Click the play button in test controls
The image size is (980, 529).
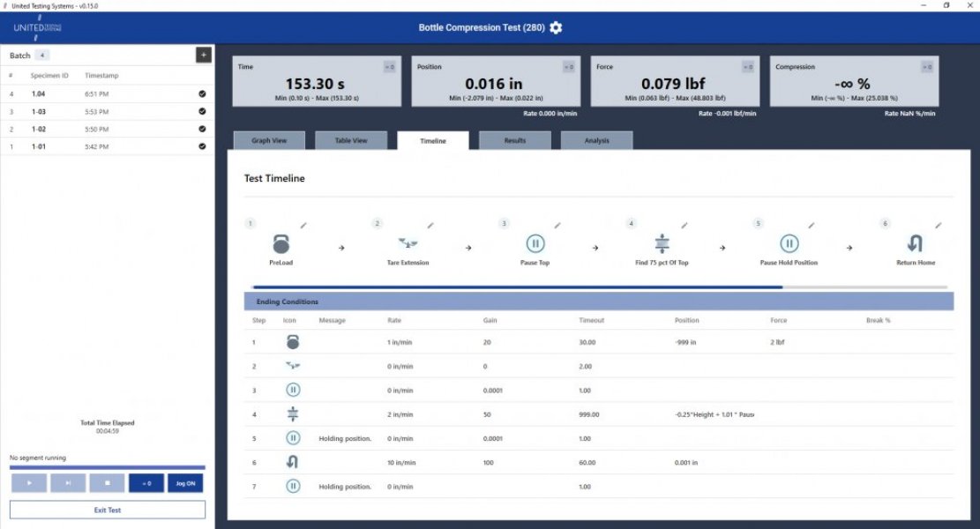click(x=29, y=483)
